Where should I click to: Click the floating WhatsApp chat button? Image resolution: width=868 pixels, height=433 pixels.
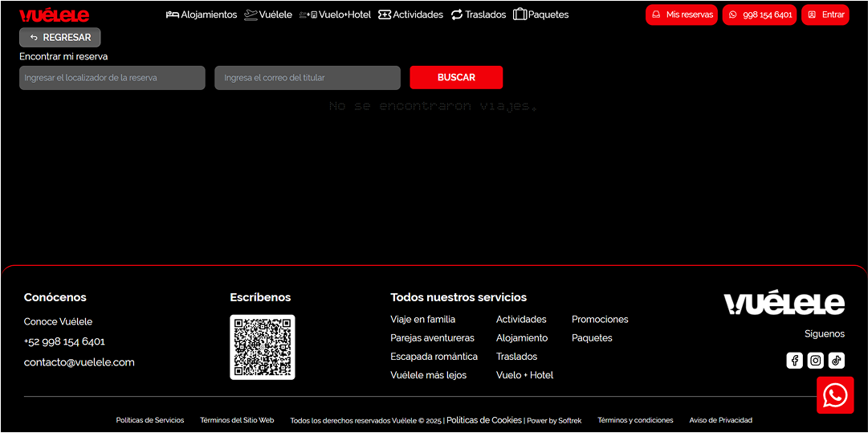(835, 395)
